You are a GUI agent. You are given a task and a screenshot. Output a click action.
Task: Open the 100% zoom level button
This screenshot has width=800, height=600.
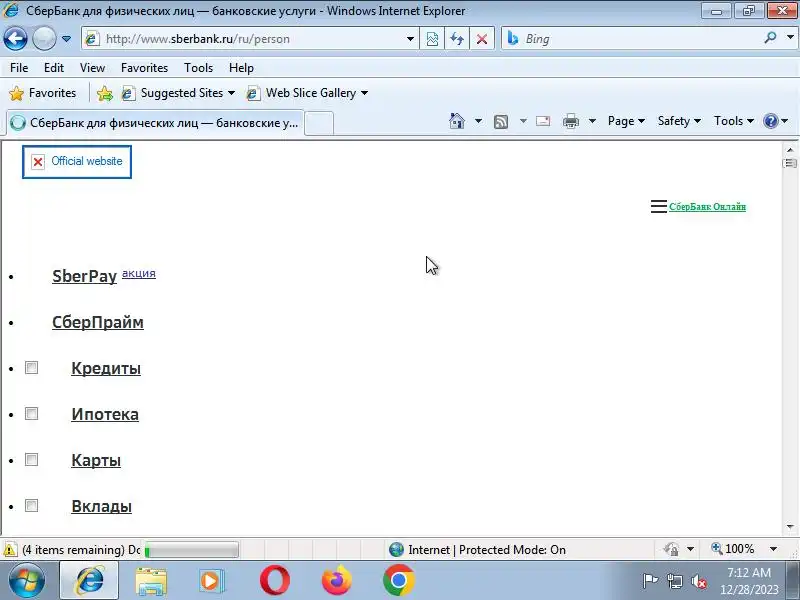click(733, 549)
